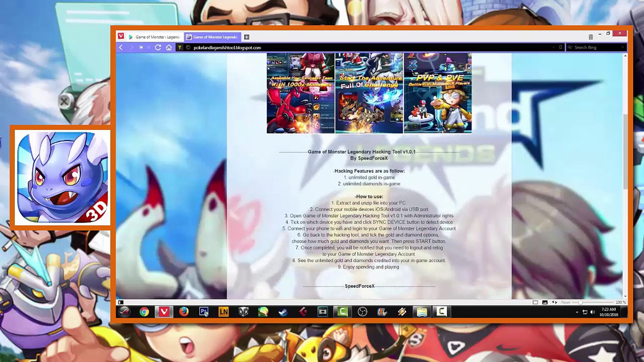Image resolution: width=644 pixels, height=362 pixels.
Task: Click the rewind history icon
Action: point(141,48)
